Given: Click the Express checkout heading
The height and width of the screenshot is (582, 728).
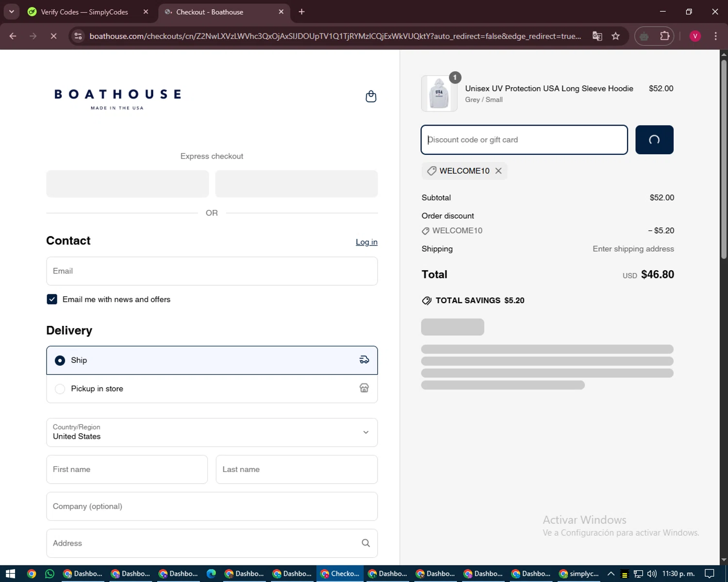Looking at the screenshot, I should pyautogui.click(x=212, y=156).
